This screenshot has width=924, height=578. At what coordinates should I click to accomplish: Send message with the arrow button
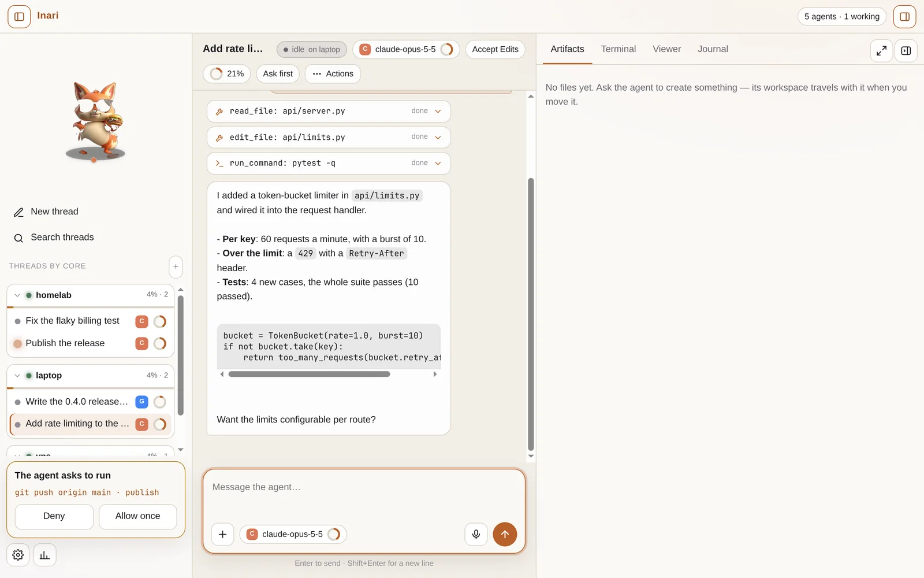pyautogui.click(x=505, y=534)
